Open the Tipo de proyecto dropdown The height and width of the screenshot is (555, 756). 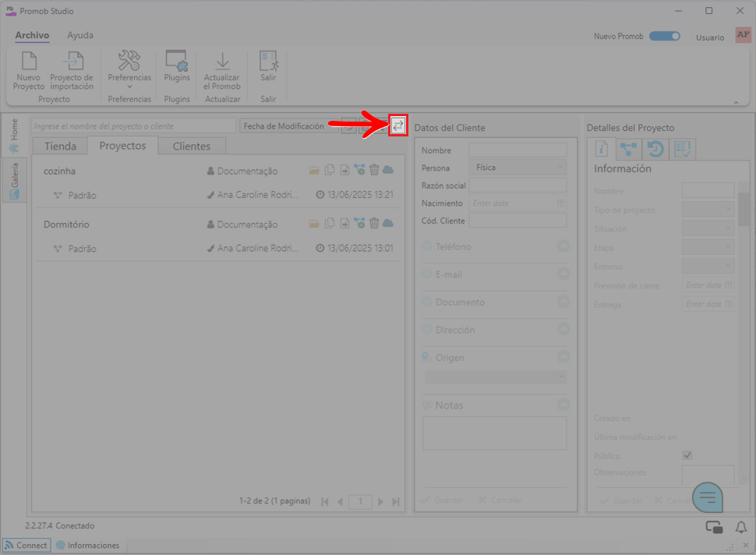pos(708,209)
